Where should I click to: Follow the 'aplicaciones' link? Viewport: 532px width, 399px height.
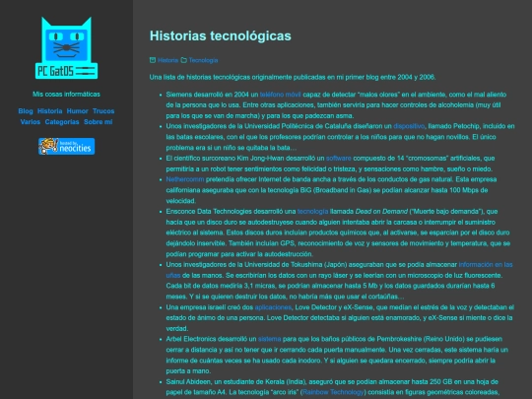coord(273,307)
